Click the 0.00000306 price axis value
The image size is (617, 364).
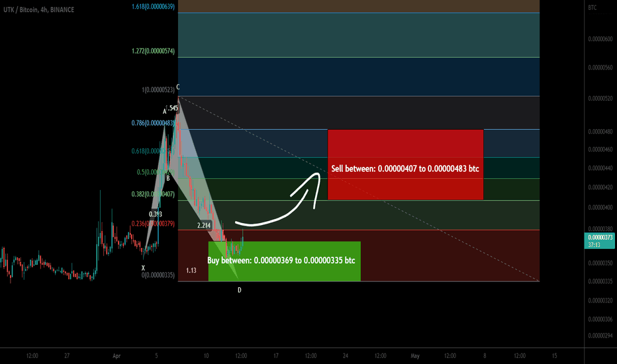pyautogui.click(x=600, y=319)
